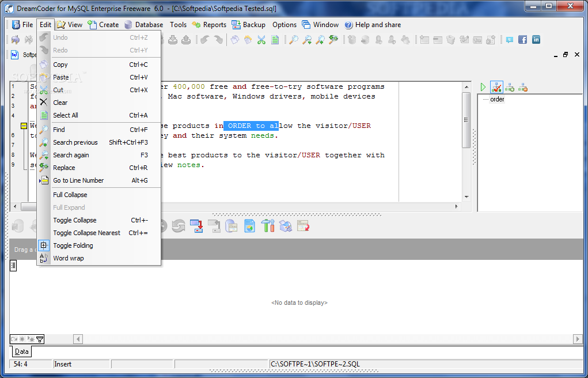Screen dimensions: 588x378
Task: Click the blue grid export arrow icon
Action: click(x=196, y=226)
